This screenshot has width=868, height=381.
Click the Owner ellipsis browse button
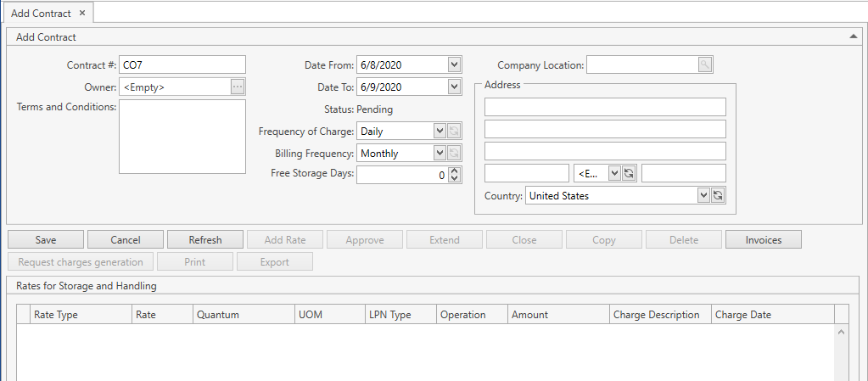tap(238, 87)
